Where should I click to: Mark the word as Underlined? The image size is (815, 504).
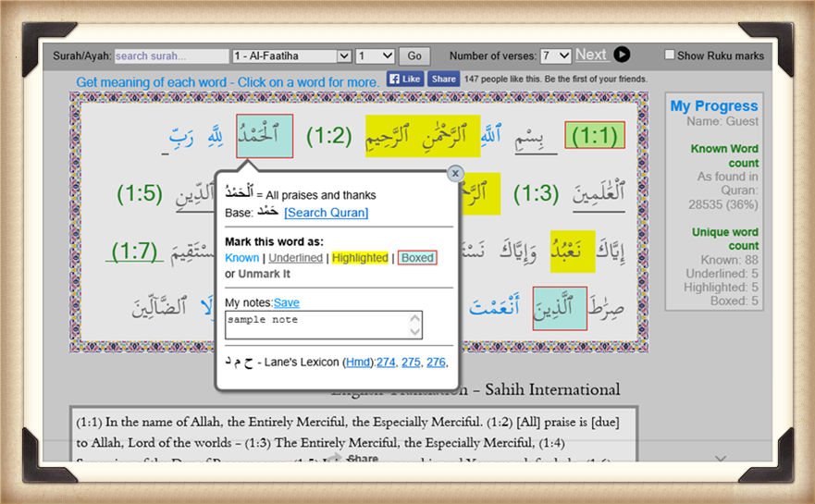pyautogui.click(x=295, y=258)
